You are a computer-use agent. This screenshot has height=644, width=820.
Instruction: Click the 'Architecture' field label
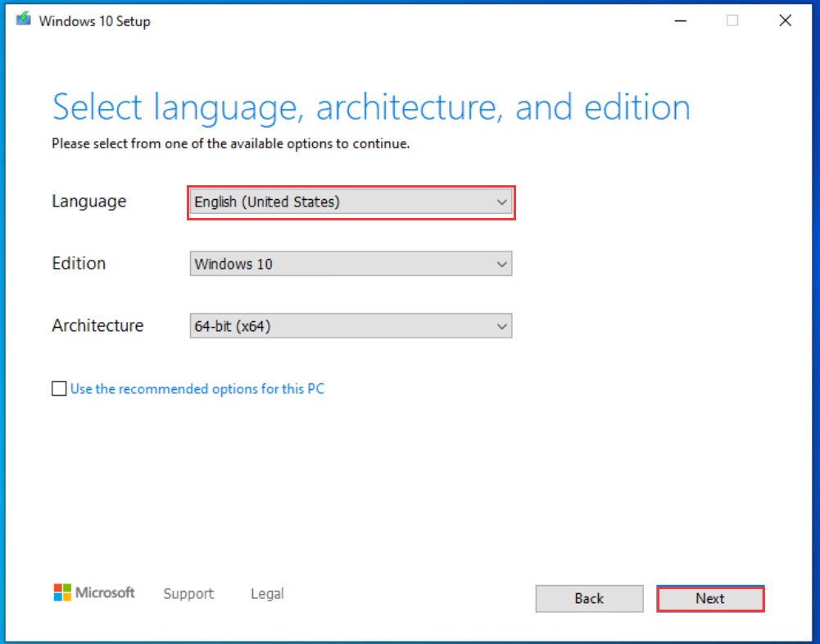tap(97, 325)
